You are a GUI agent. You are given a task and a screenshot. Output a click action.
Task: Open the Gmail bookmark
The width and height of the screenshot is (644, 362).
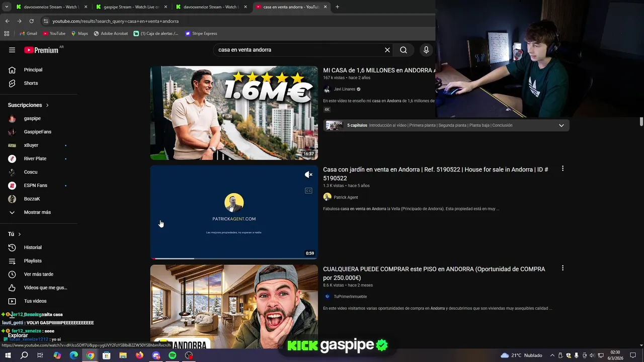tap(28, 34)
